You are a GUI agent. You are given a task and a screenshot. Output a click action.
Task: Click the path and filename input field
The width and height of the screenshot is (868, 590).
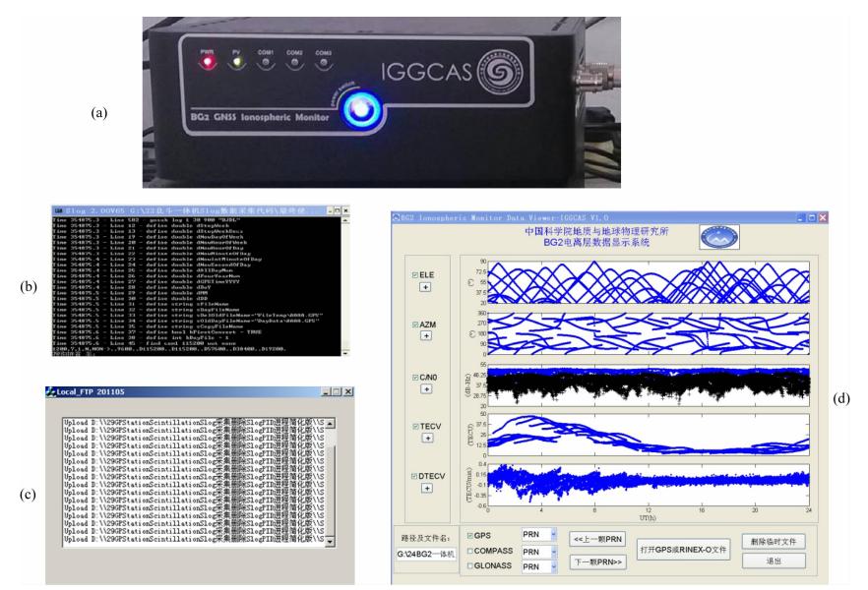tap(426, 554)
